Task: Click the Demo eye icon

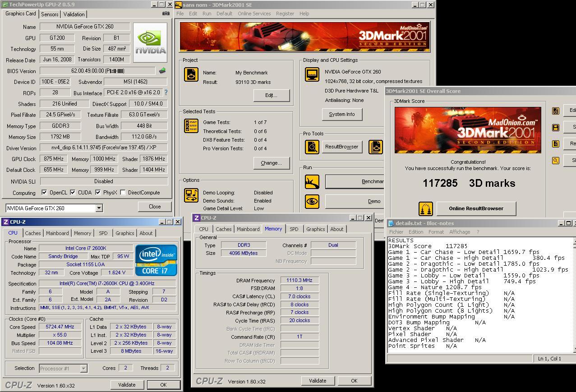Action: click(x=312, y=201)
